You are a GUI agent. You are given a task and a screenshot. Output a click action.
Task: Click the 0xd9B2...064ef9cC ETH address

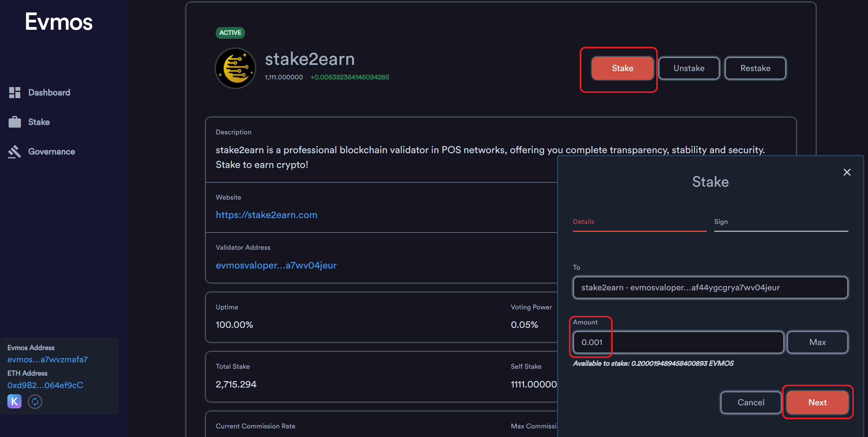pyautogui.click(x=45, y=385)
